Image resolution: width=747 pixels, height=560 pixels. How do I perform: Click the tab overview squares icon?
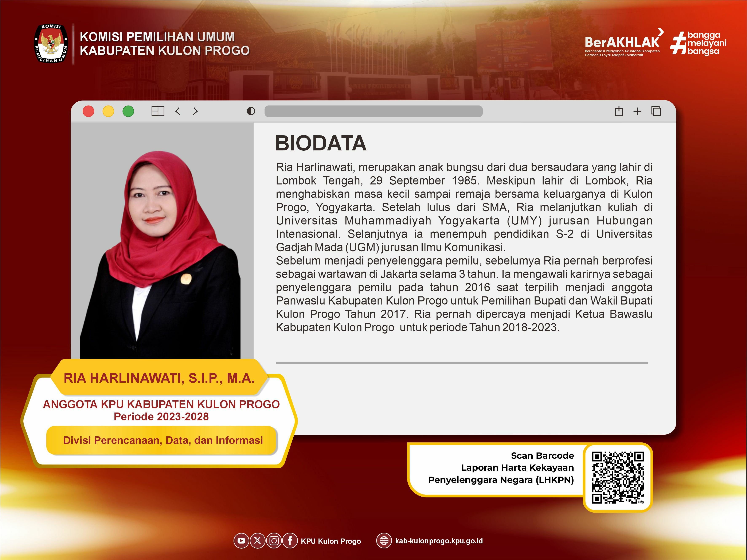click(x=656, y=111)
